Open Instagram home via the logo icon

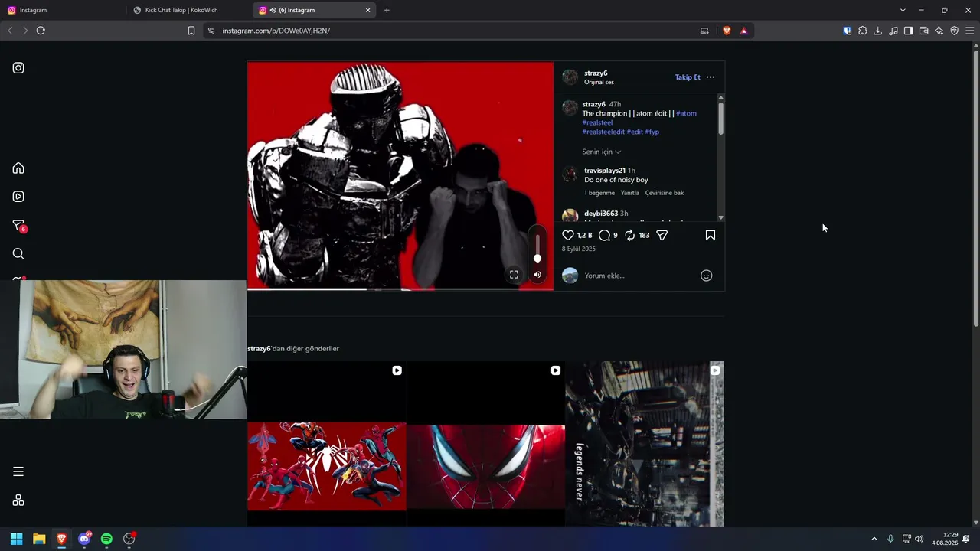18,68
